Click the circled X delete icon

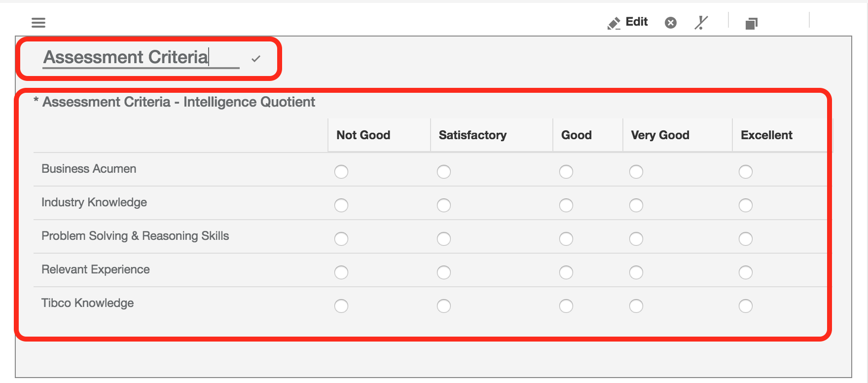pos(671,23)
